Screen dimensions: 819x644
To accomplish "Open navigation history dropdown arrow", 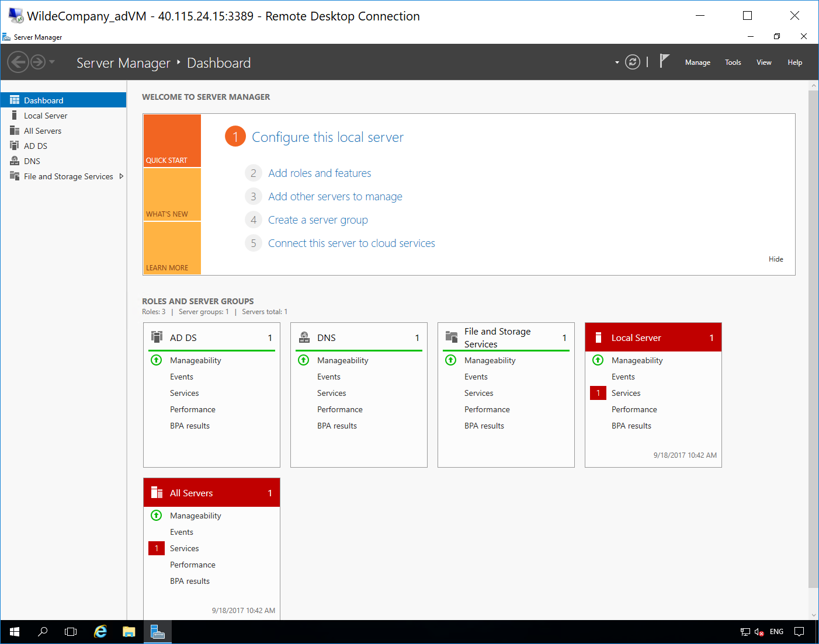I will pyautogui.click(x=52, y=61).
